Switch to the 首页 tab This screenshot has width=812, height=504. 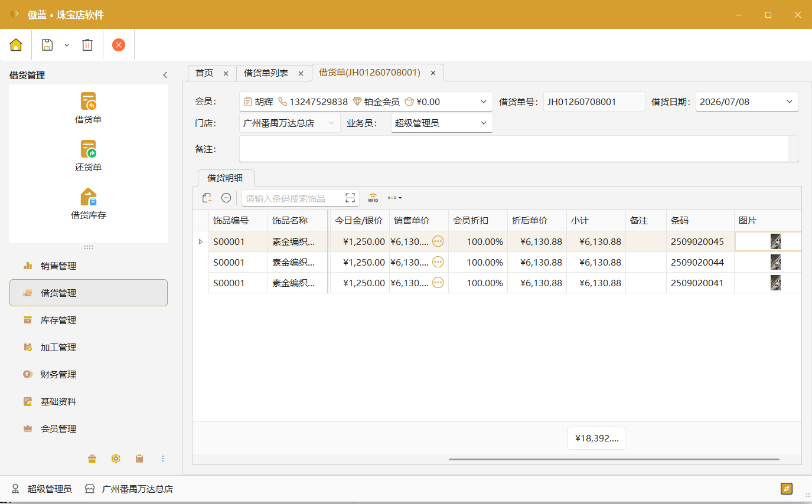tap(204, 73)
